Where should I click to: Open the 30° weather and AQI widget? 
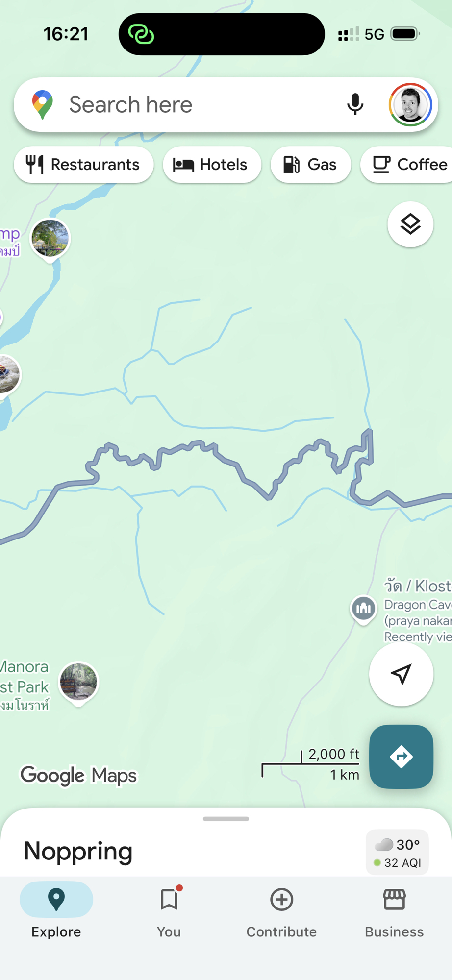tap(397, 853)
